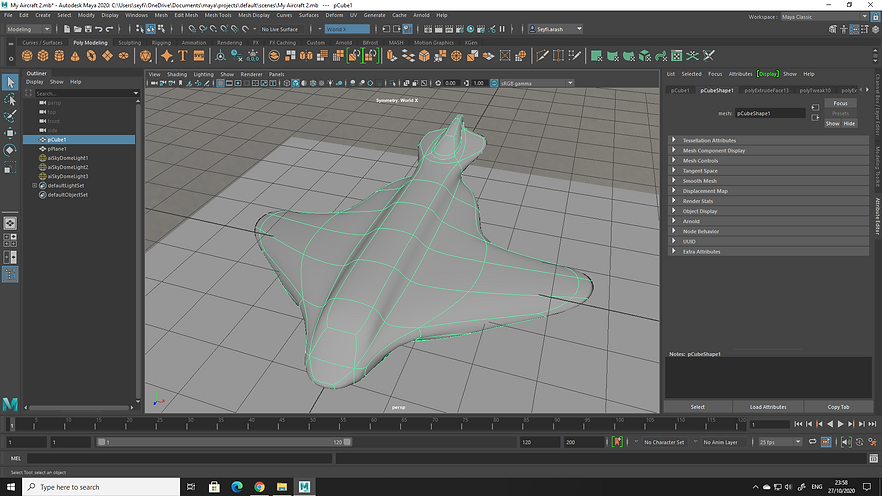This screenshot has height=496, width=882.
Task: Click the Load Attributes button
Action: (x=768, y=407)
